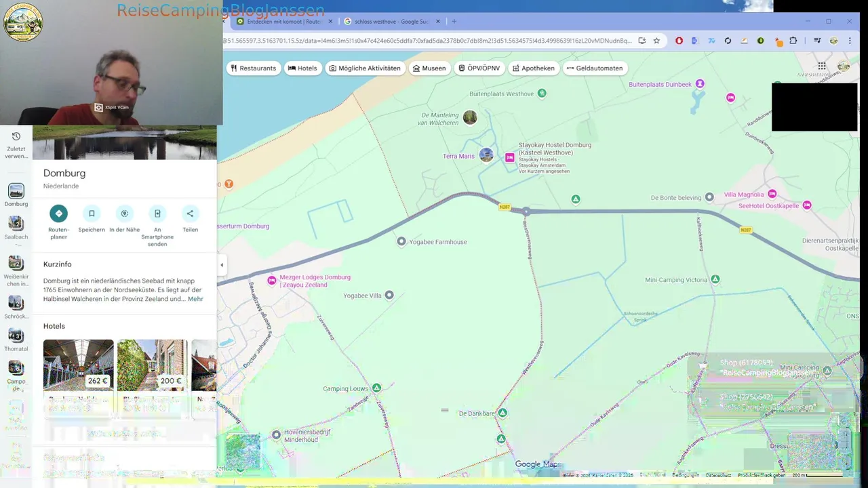The width and height of the screenshot is (868, 488).
Task: Click Hoveniersbedrijf Minderhoud marker
Action: [276, 434]
